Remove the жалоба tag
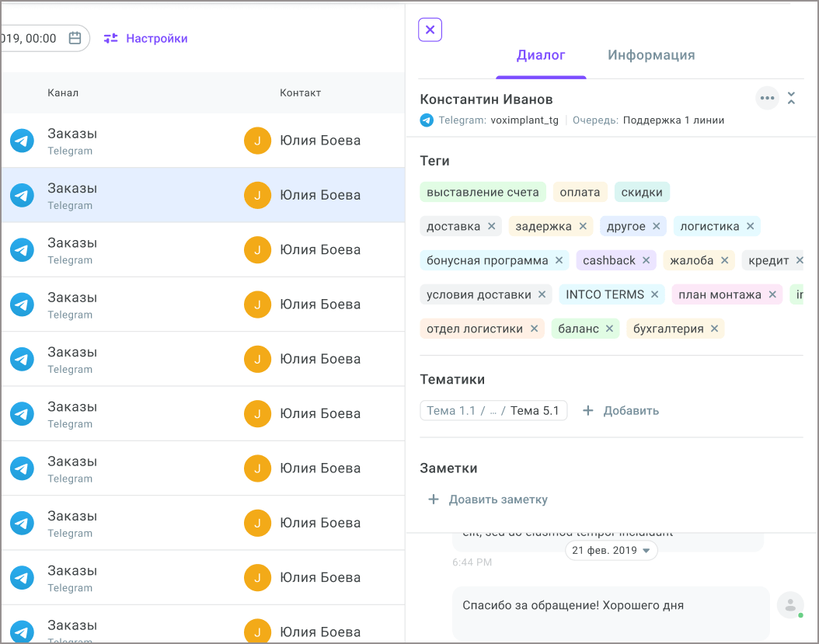 coord(724,260)
